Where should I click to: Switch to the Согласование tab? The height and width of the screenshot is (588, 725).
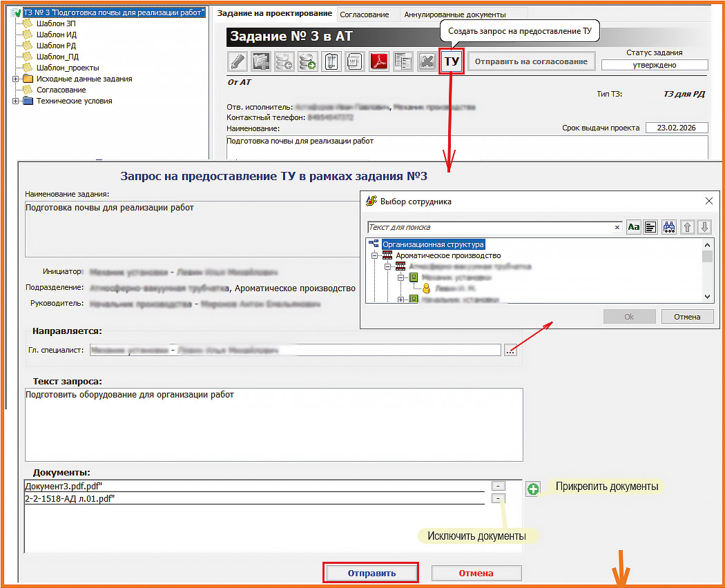364,14
